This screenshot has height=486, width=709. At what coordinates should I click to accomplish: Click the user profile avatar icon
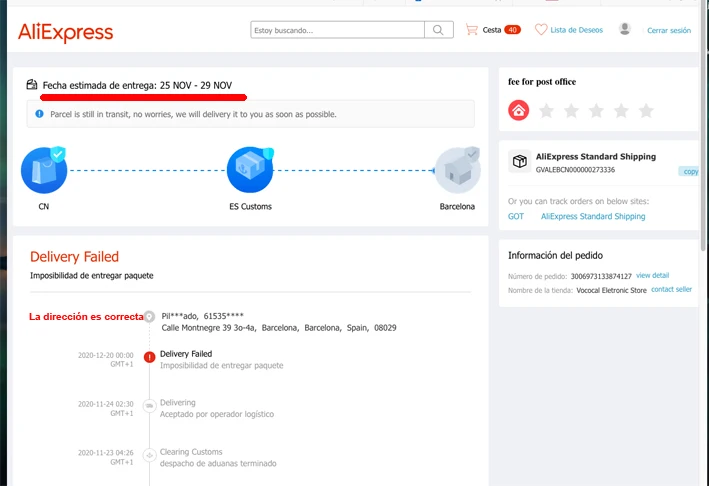625,29
